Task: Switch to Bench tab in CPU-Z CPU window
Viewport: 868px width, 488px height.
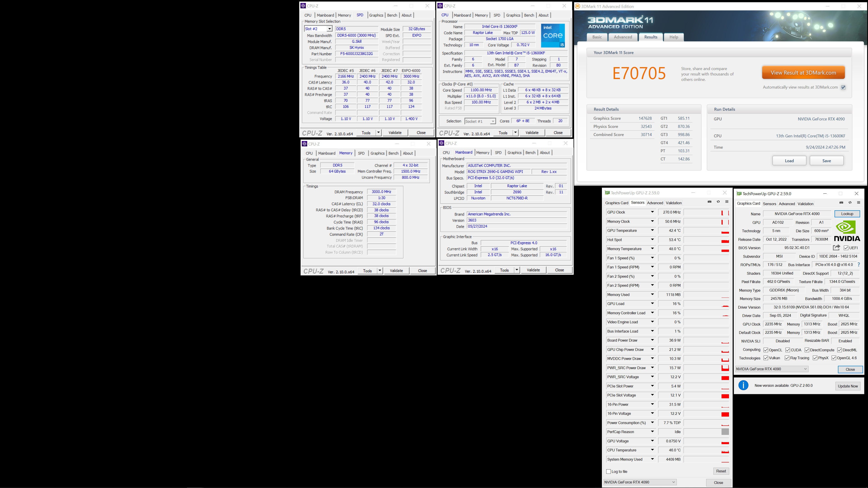Action: tap(529, 15)
